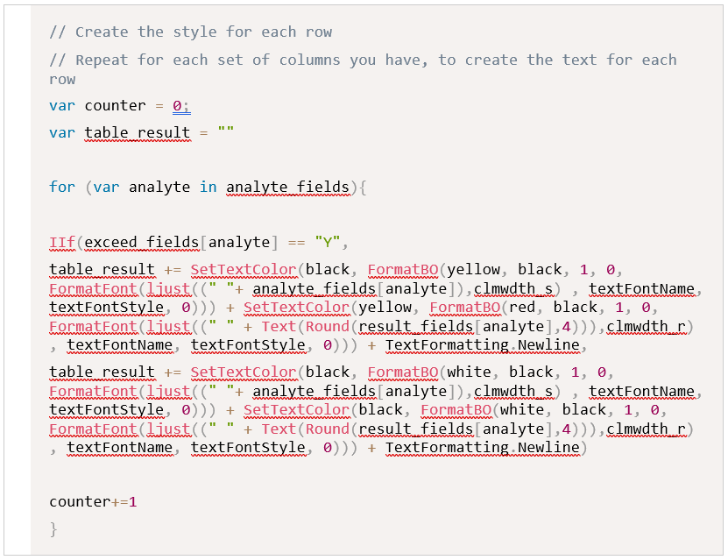
Task: Click "table_result" in the var declaration line
Action: click(x=138, y=133)
